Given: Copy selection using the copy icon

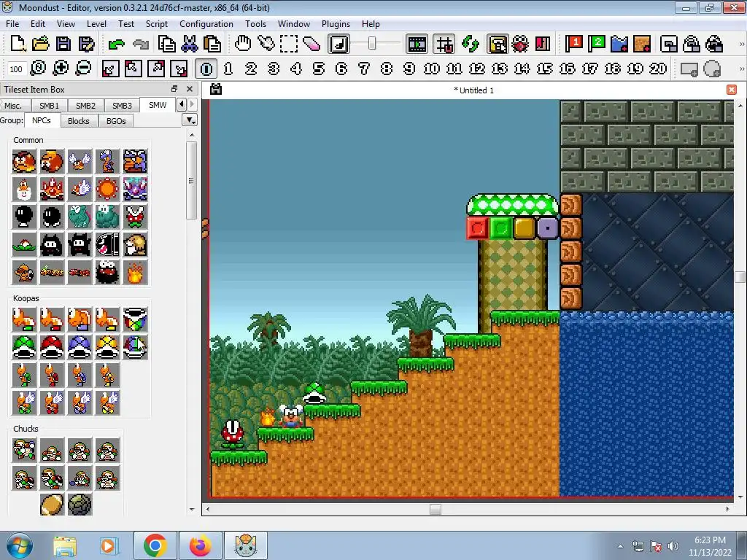Looking at the screenshot, I should [x=166, y=44].
